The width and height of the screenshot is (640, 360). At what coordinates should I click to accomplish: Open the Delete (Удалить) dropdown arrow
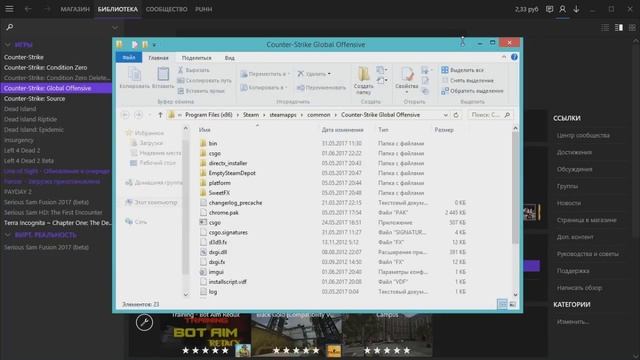point(329,74)
